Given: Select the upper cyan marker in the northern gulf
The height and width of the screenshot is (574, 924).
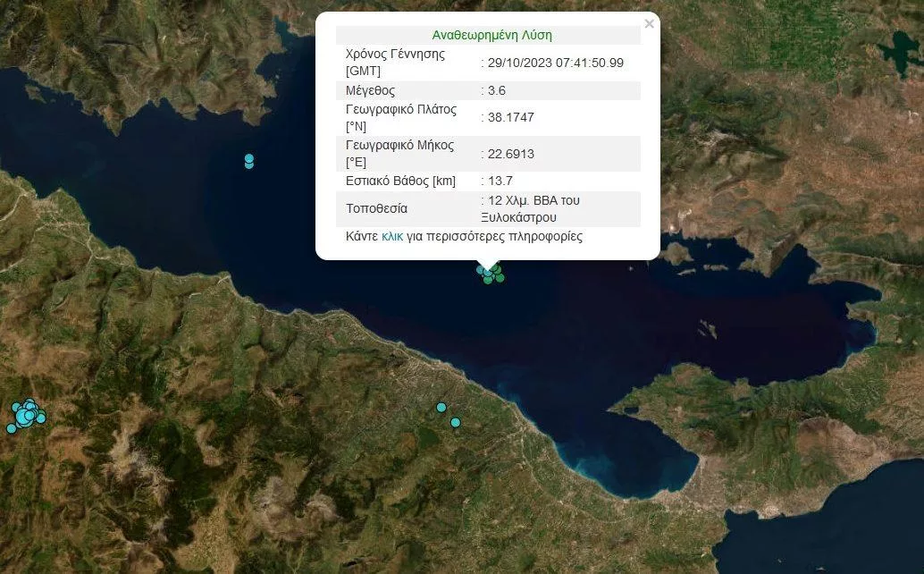Looking at the screenshot, I should coord(249,158).
